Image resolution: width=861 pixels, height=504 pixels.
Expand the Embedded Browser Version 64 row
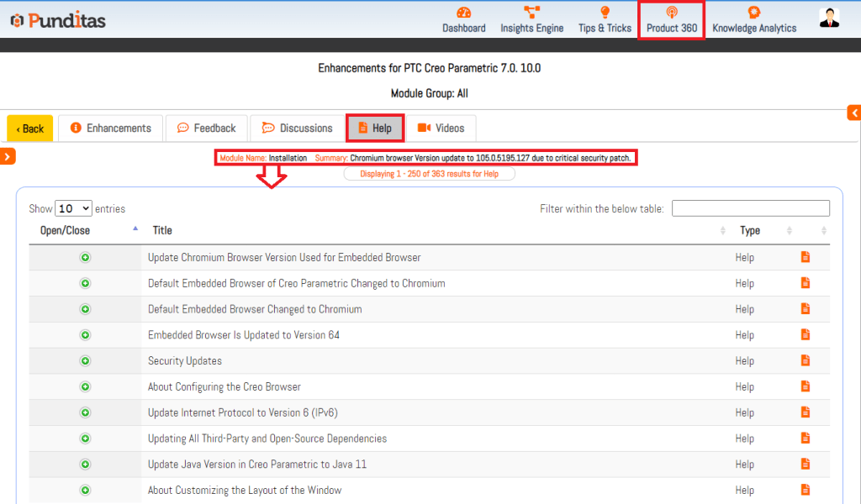(x=85, y=335)
